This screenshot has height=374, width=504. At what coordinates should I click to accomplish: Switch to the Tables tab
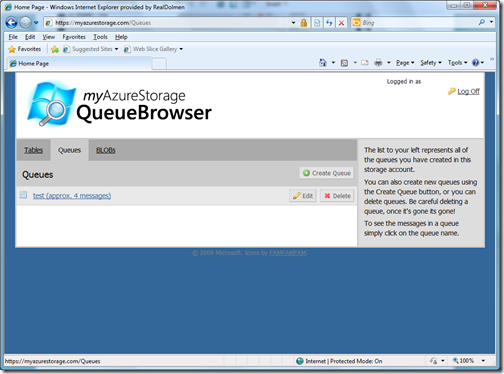coord(33,150)
